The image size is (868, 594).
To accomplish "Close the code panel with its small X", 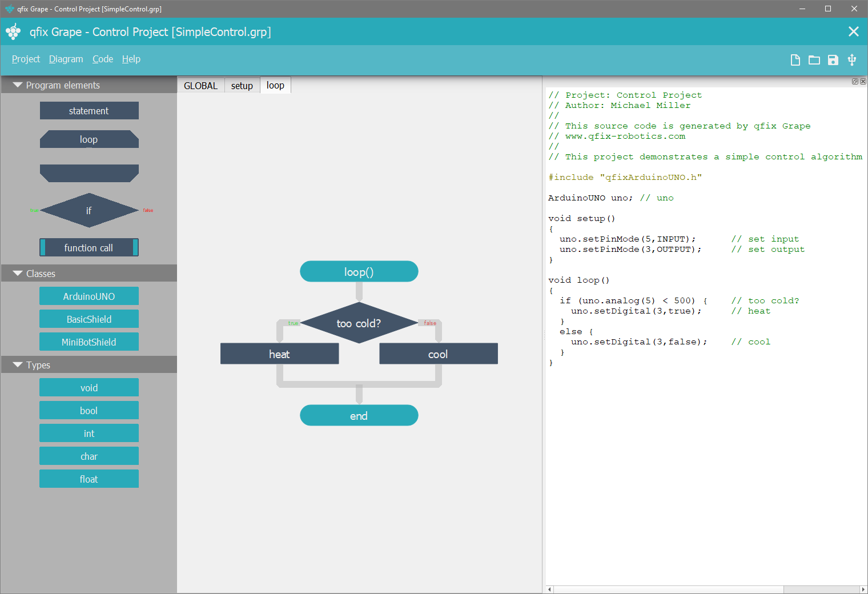I will pyautogui.click(x=863, y=82).
